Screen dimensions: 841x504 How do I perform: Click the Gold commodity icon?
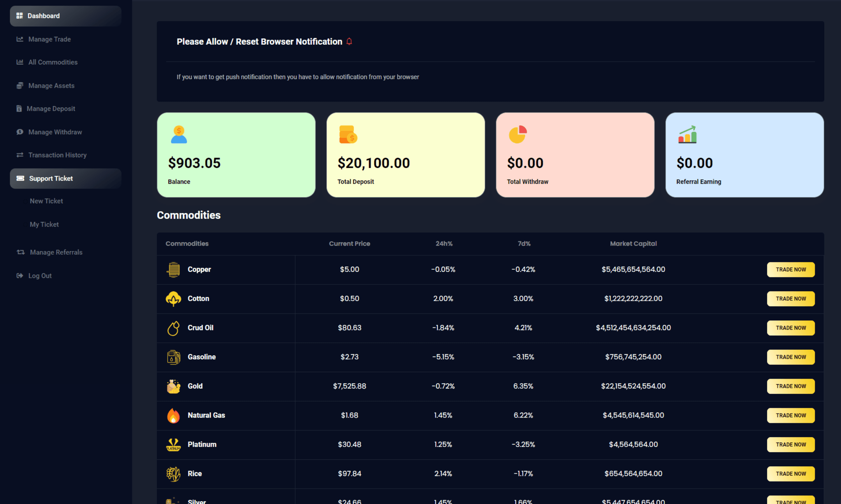[x=174, y=386]
